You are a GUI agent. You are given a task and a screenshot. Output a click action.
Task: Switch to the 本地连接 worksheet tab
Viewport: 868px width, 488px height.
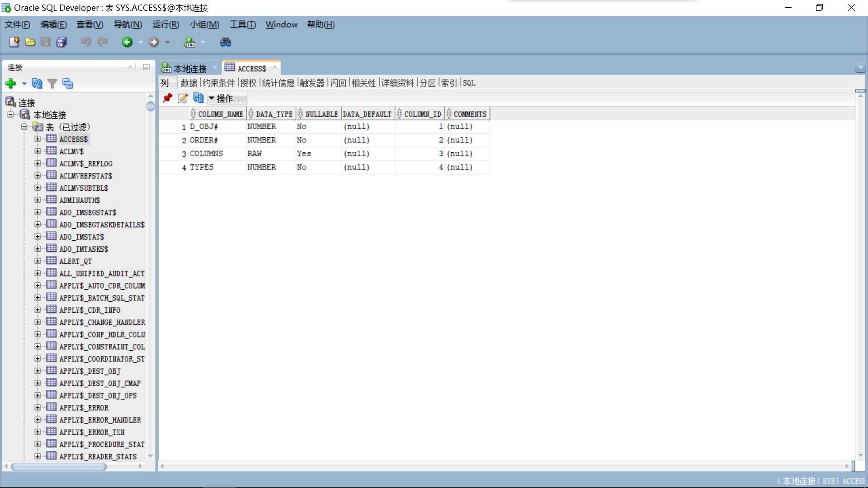(x=190, y=68)
